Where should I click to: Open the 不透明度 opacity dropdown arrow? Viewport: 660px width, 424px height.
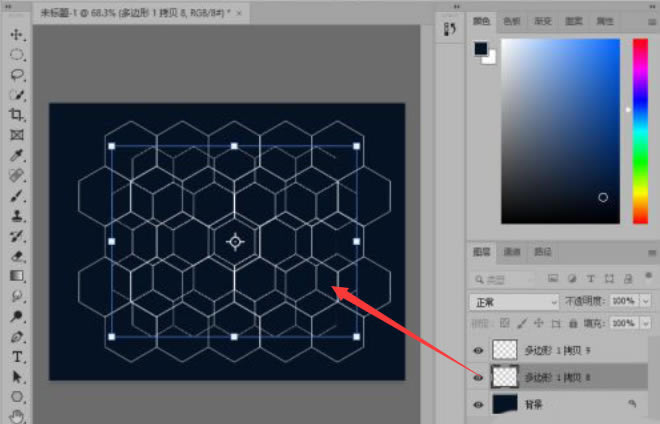[646, 301]
